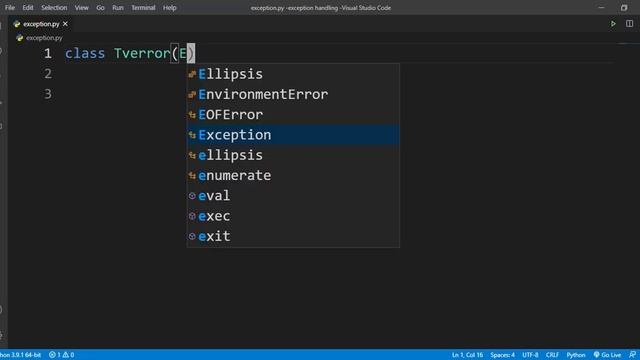This screenshot has height=360, width=640.
Task: Click the Exception suggestion's class icon
Action: (192, 135)
